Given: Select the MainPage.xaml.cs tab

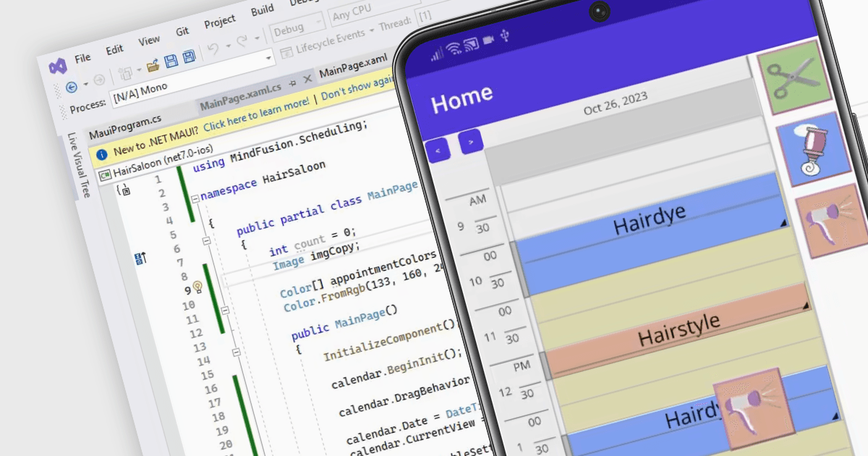Looking at the screenshot, I should 241,96.
